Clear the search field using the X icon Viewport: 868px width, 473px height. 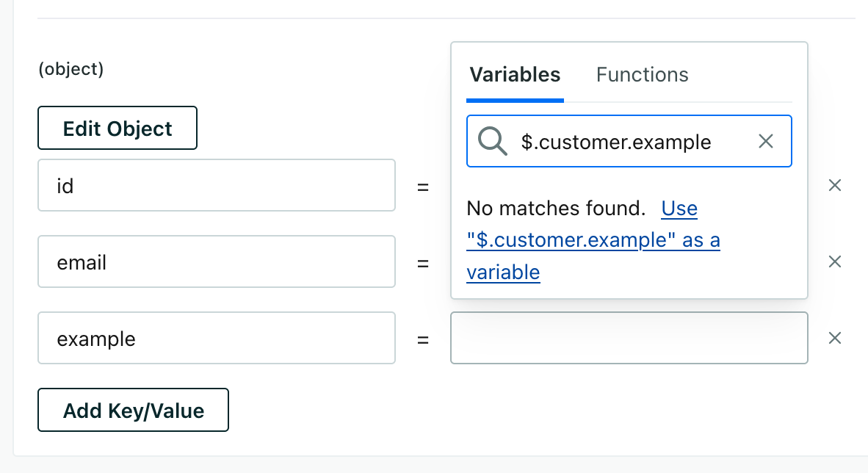766,141
